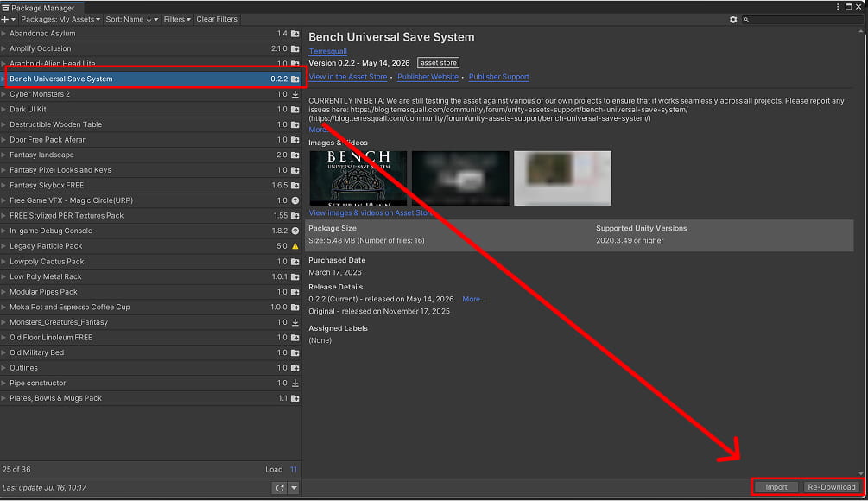Screen dimensions: 868x501
Task: Open Publisher Support link
Action: click(498, 77)
